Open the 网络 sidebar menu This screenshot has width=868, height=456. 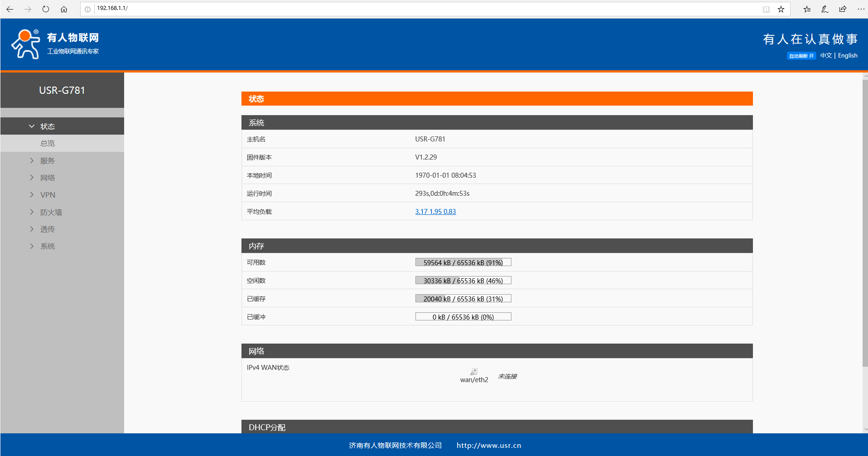pos(48,178)
